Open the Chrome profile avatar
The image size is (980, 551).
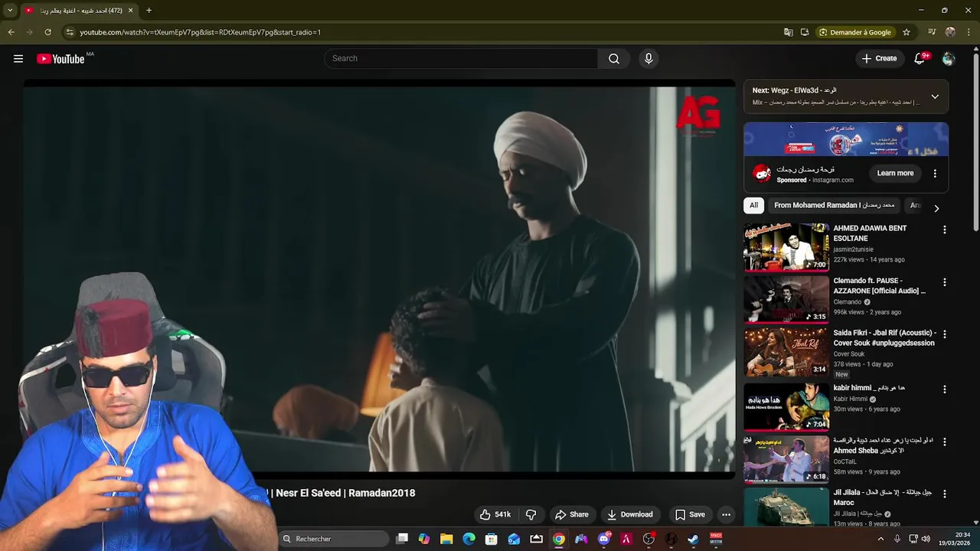(x=950, y=32)
